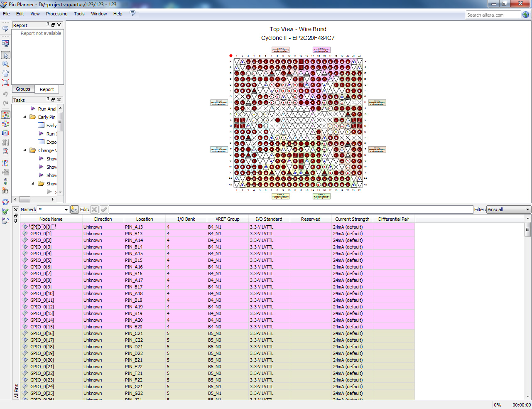The height and width of the screenshot is (409, 532).
Task: Click the Tasks scrollbar down arrow
Action: 60,192
